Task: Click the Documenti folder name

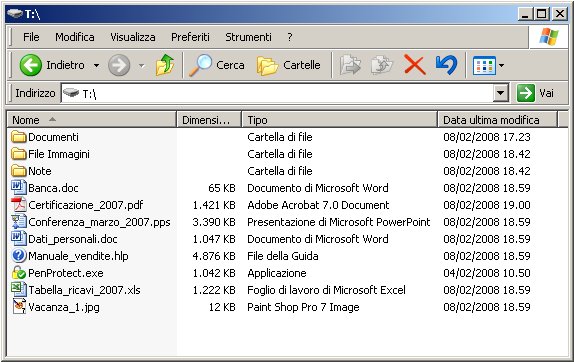Action: click(53, 137)
